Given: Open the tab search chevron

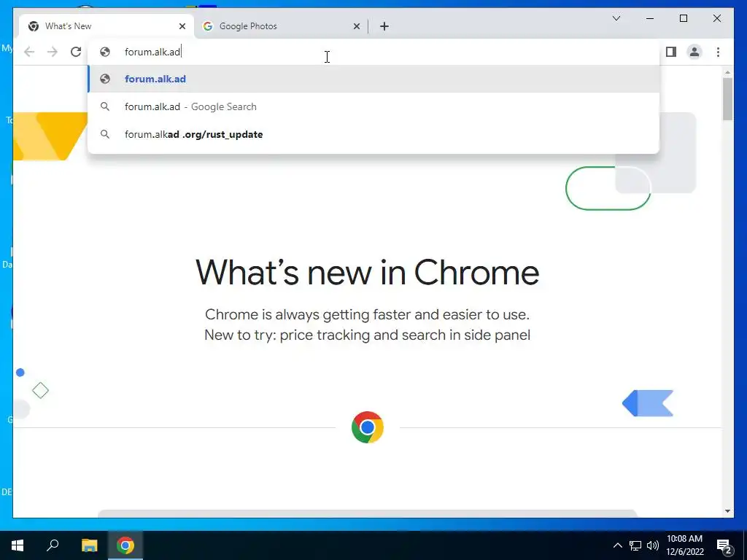Looking at the screenshot, I should click(x=616, y=18).
